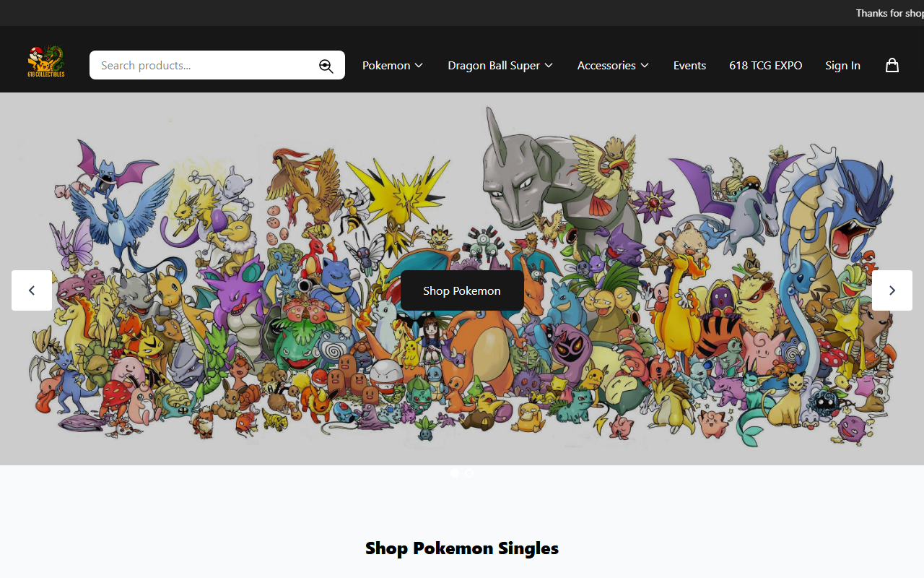Expand the Dragon Ball Super menu
Viewport: 924px width, 578px height.
(x=500, y=65)
